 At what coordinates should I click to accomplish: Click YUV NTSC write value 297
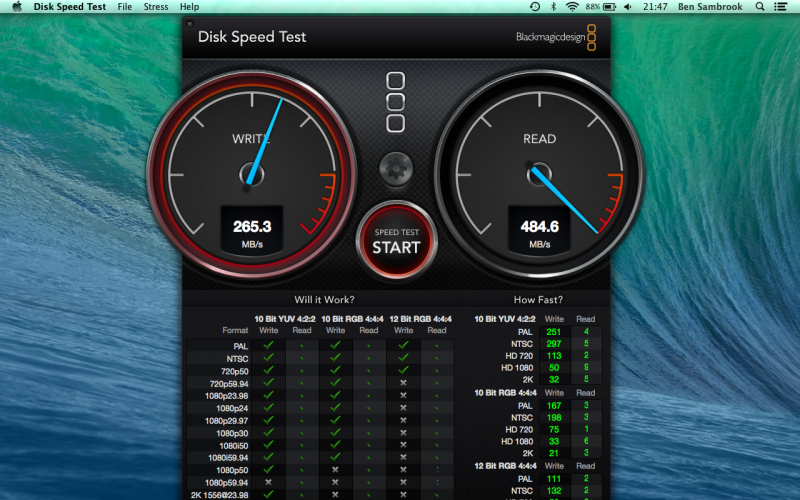[x=554, y=344]
